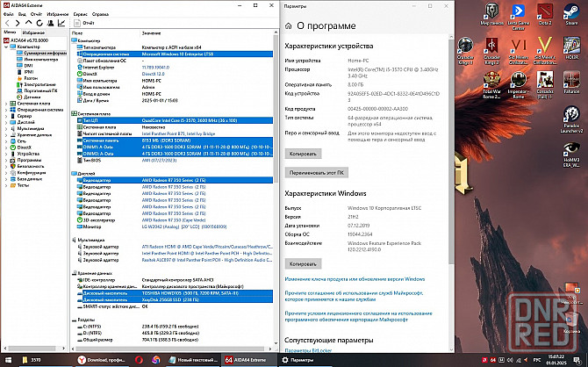
Task: Click the Монитор LG W2042 value link
Action: [x=184, y=227]
